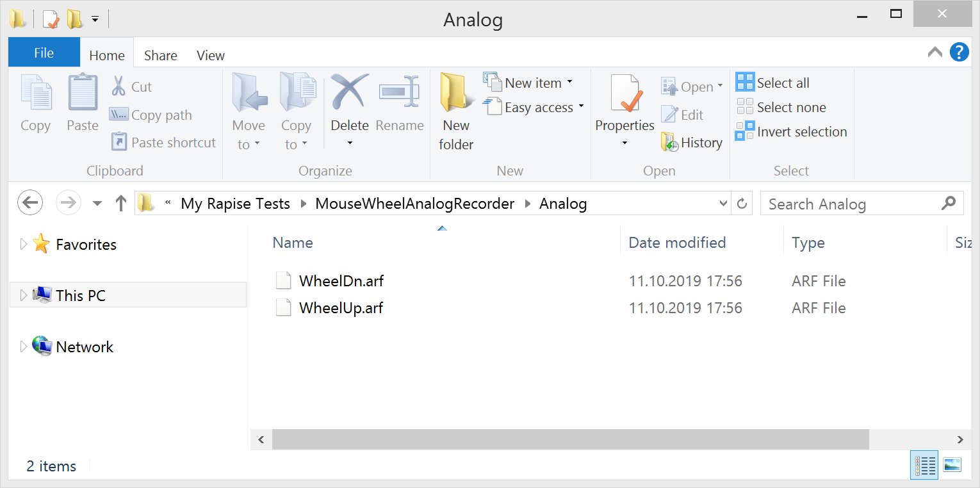Collapse the ribbon with chevron
This screenshot has height=488, width=980.
935,53
